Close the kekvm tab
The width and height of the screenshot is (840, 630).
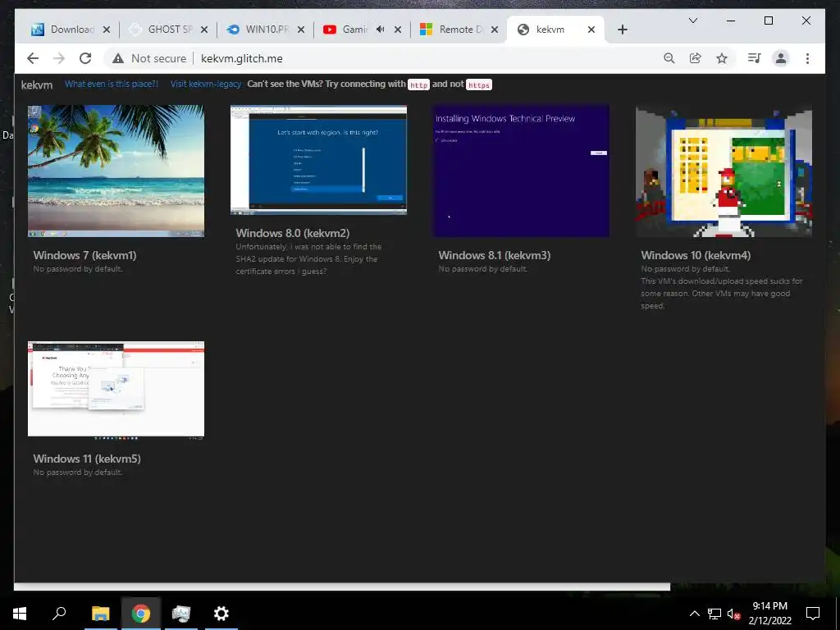pos(591,30)
